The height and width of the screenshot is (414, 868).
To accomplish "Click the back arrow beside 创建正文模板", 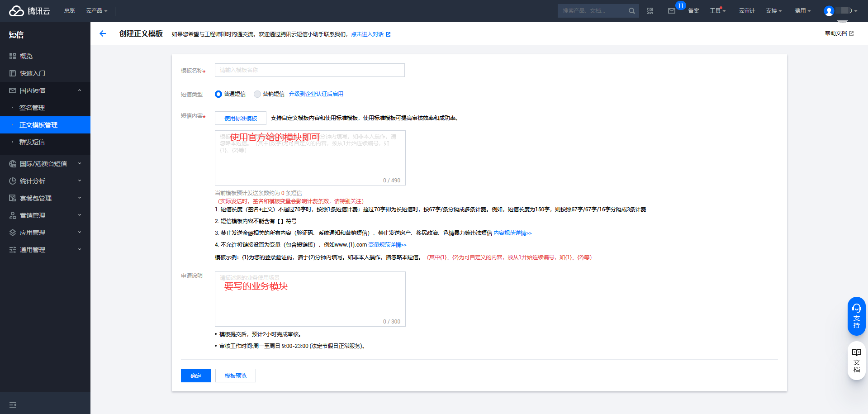I will pyautogui.click(x=103, y=33).
